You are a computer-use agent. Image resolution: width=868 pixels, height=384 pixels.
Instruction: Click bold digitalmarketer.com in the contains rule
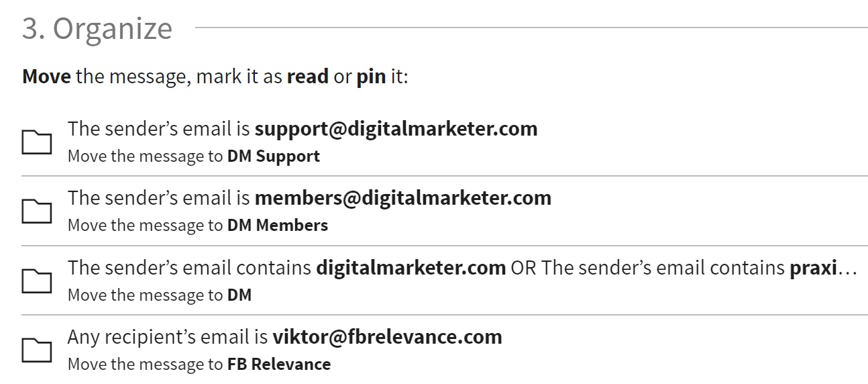pos(411,267)
